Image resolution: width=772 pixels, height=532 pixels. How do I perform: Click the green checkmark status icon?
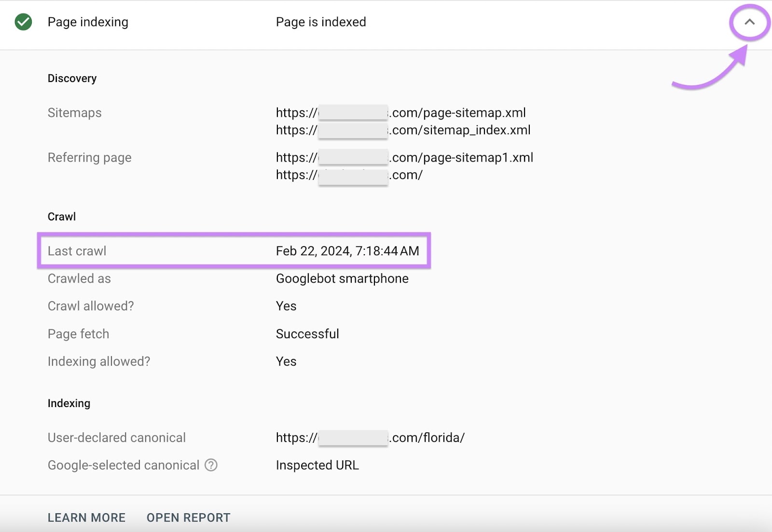24,22
